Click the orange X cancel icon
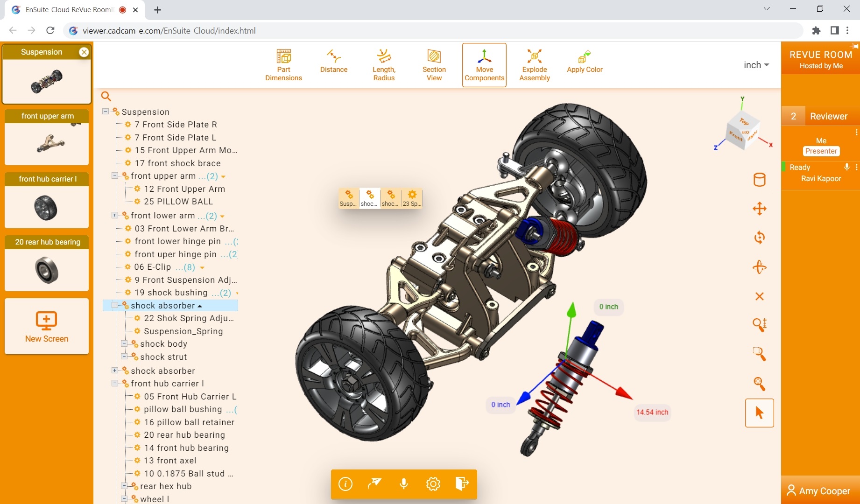Image resolution: width=860 pixels, height=504 pixels. pos(760,296)
